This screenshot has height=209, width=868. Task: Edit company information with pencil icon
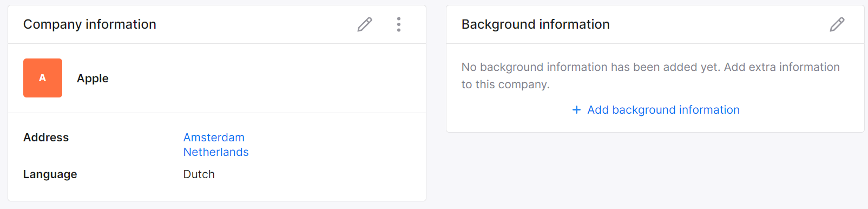[x=365, y=24]
